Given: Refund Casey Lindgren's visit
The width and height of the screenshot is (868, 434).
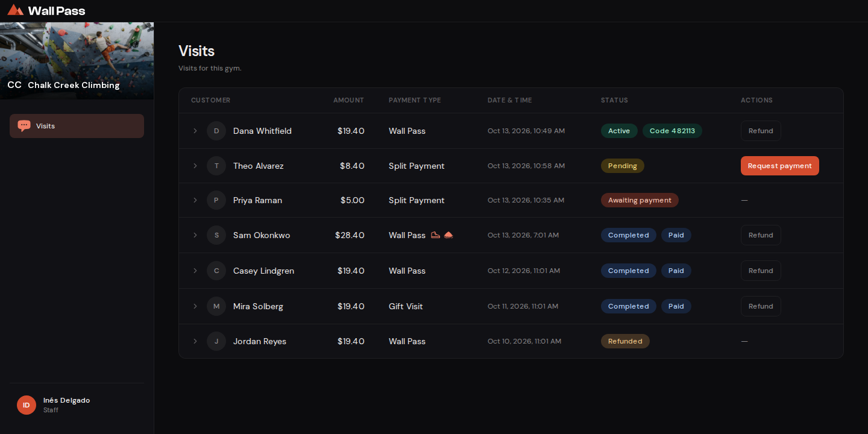Looking at the screenshot, I should [x=761, y=271].
